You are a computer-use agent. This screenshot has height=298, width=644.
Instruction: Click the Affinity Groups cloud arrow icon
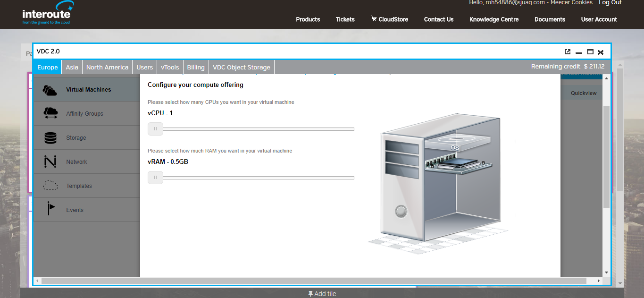[50, 113]
